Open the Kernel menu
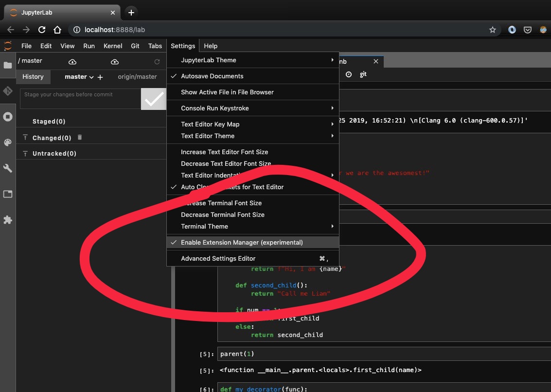 113,46
